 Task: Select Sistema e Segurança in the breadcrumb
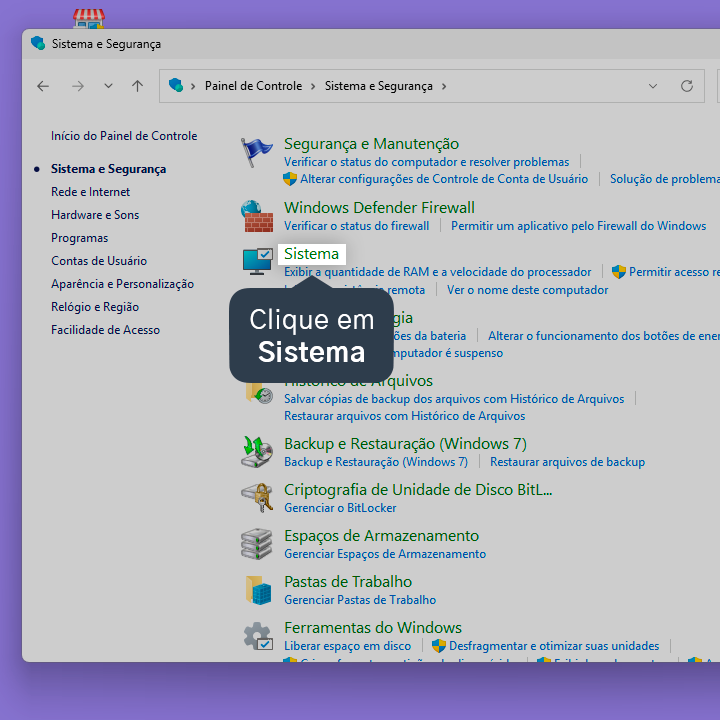379,86
